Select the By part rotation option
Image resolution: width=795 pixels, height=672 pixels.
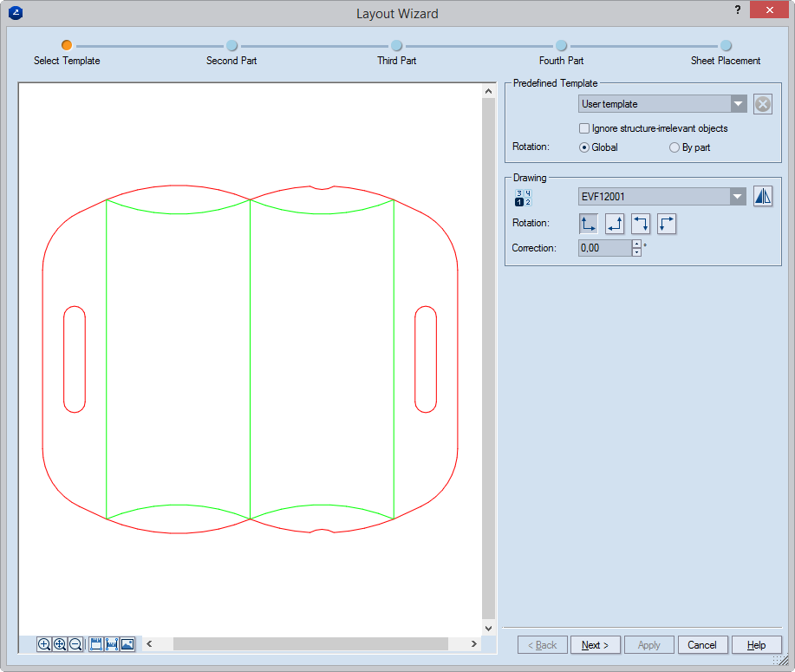coord(674,147)
